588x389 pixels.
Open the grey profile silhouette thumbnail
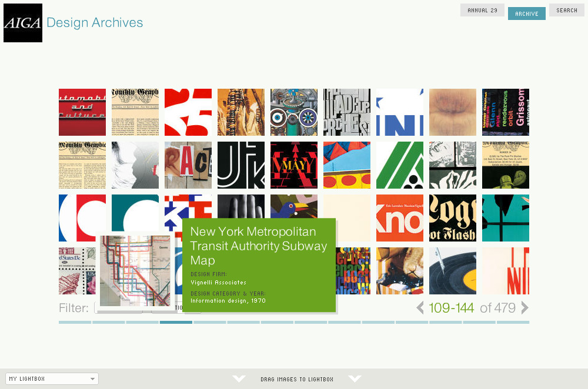[x=135, y=165]
